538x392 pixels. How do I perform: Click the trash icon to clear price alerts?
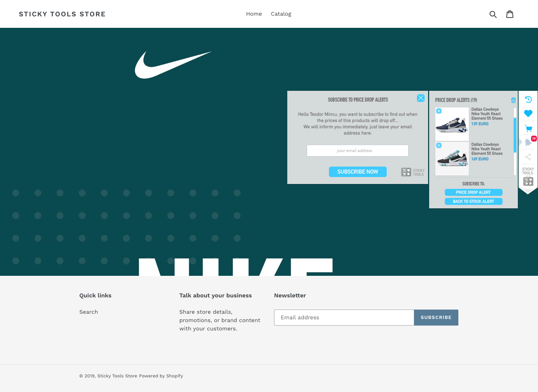pyautogui.click(x=513, y=100)
